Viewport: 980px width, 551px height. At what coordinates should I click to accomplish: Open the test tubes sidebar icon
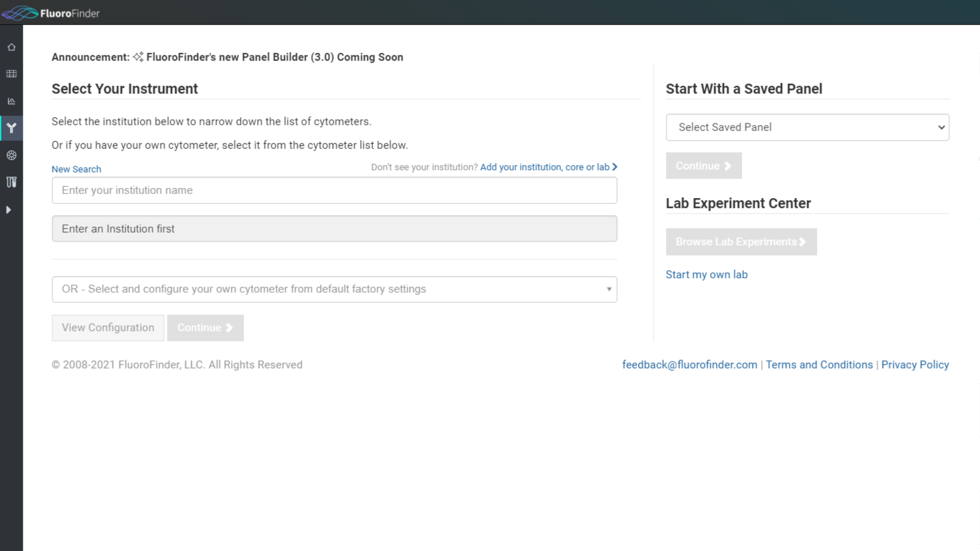(x=12, y=182)
